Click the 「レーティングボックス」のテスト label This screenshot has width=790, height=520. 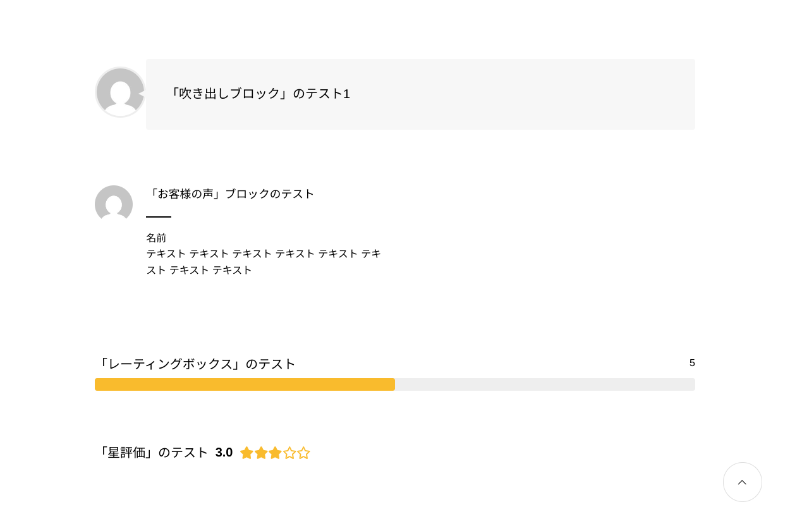[196, 364]
